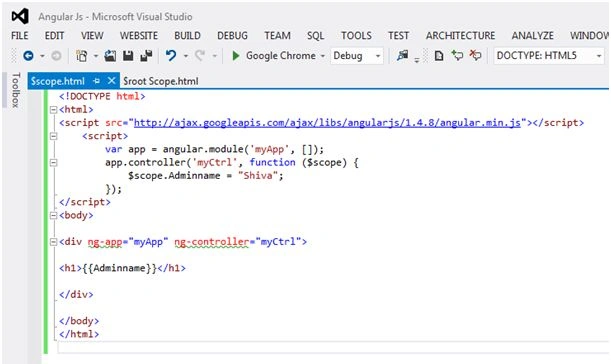Viewport: 611px width, 364px height.
Task: Open the VIEW menu
Action: coord(92,35)
